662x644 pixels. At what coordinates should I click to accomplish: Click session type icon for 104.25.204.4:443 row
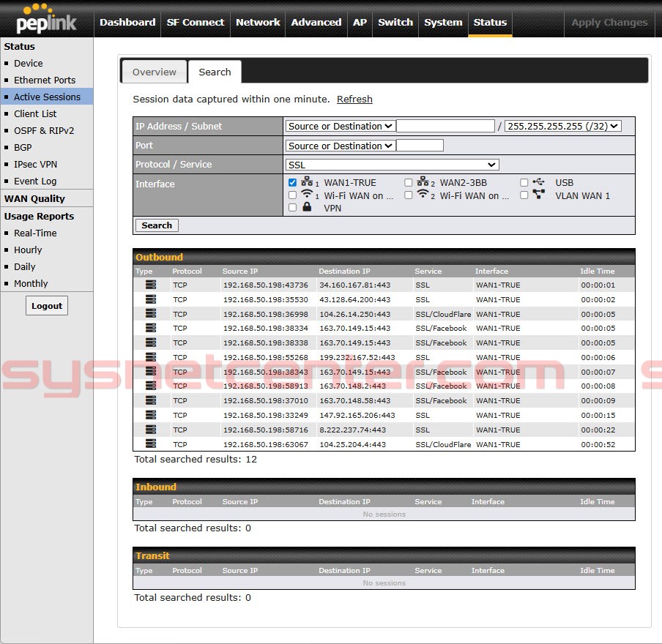point(151,444)
